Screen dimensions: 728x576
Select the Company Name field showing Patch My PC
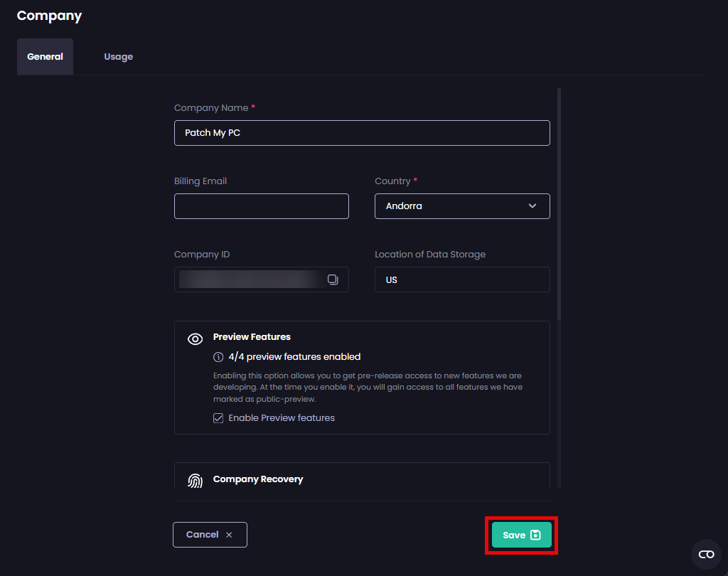[x=362, y=132]
